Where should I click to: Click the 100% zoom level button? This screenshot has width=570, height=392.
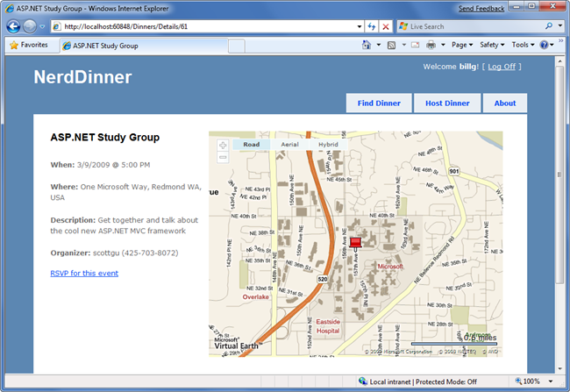coord(528,381)
